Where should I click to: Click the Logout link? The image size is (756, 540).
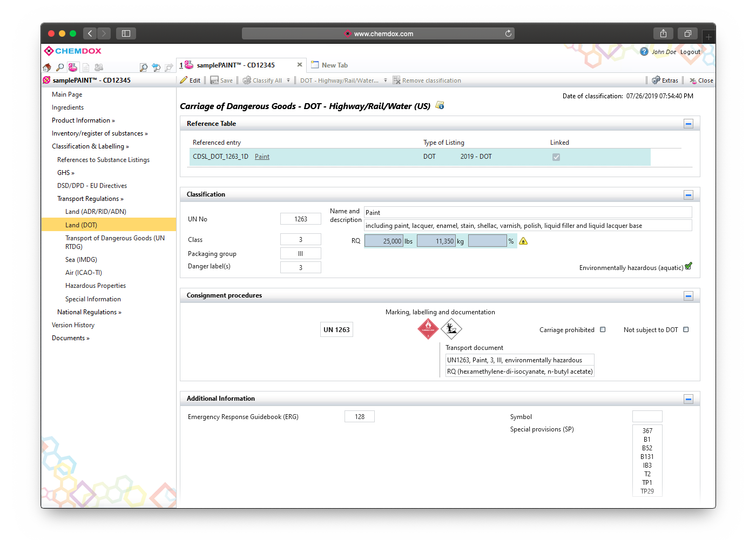click(690, 52)
